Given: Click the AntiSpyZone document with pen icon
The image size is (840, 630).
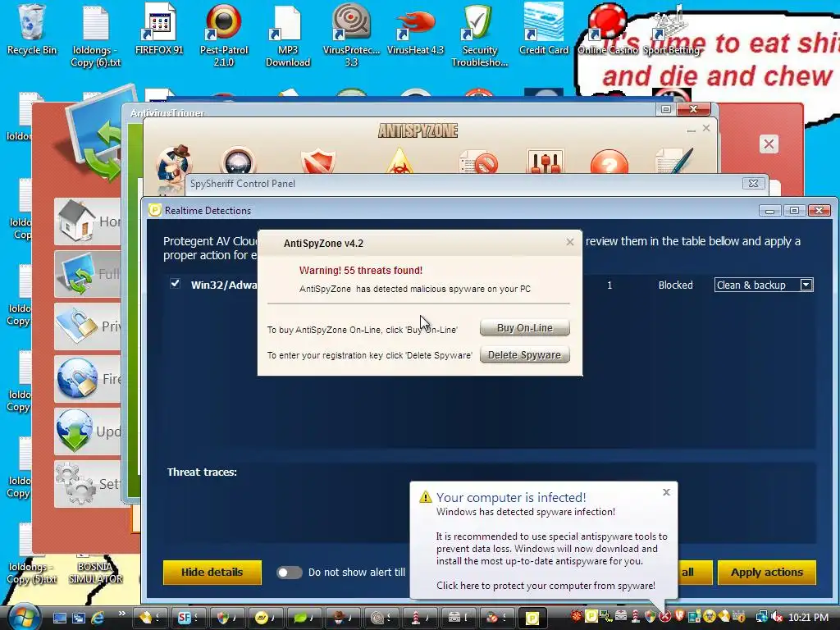Looking at the screenshot, I should tap(674, 161).
